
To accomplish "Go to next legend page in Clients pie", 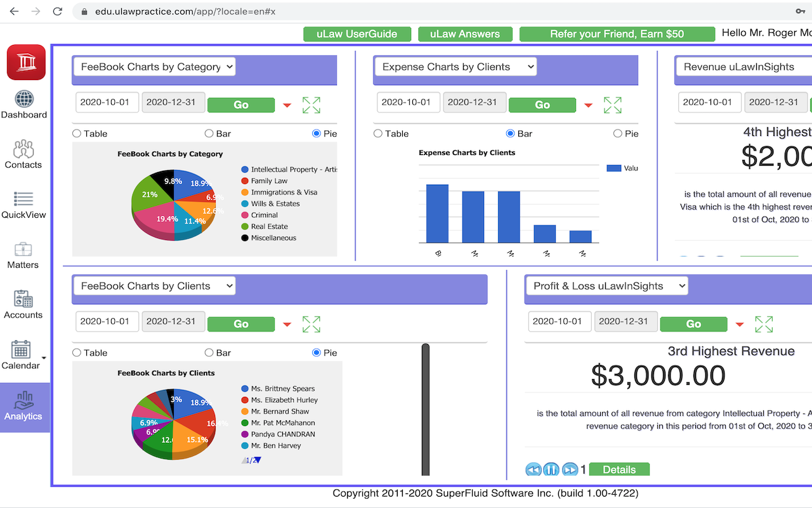I will tap(257, 460).
